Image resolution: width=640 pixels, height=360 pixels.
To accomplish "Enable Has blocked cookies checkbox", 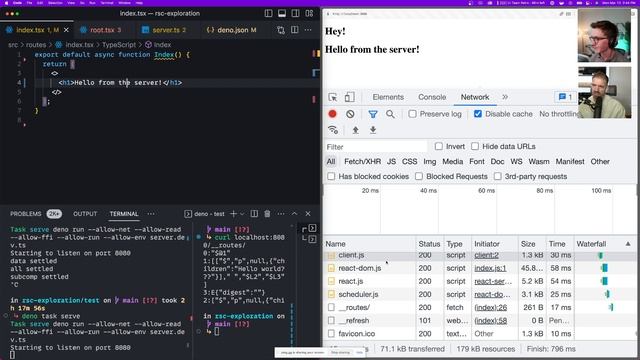I will point(331,176).
